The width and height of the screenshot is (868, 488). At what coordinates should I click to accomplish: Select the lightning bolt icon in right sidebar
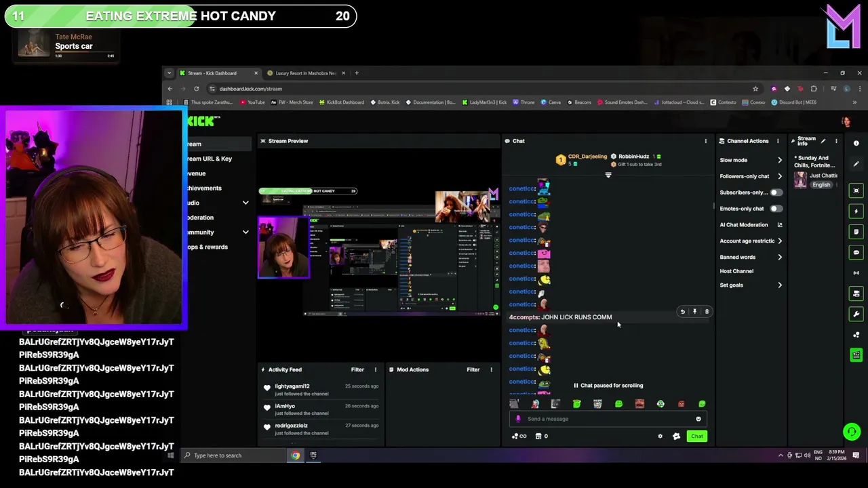click(856, 211)
